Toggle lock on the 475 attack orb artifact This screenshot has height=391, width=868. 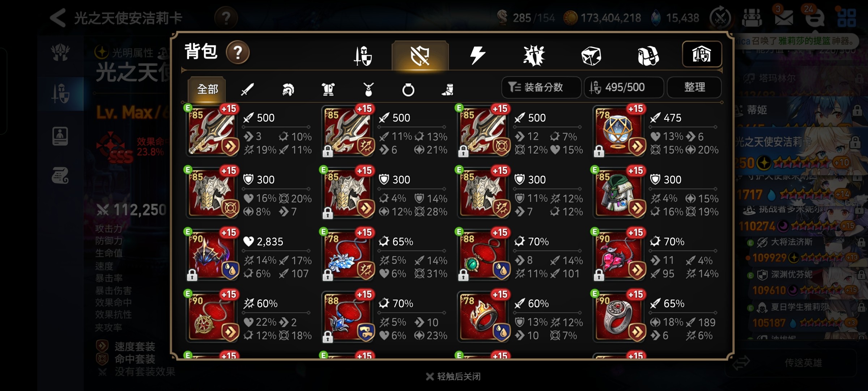(x=599, y=151)
